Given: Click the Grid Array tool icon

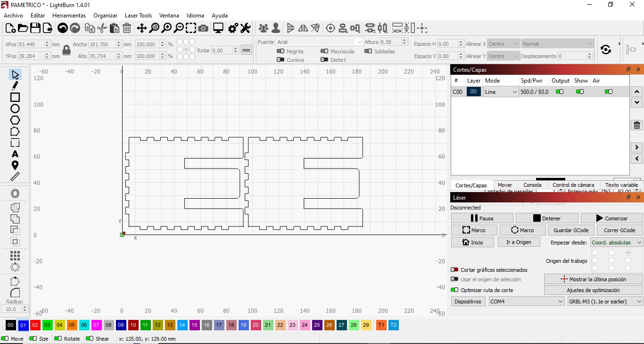Looking at the screenshot, I should point(15,255).
